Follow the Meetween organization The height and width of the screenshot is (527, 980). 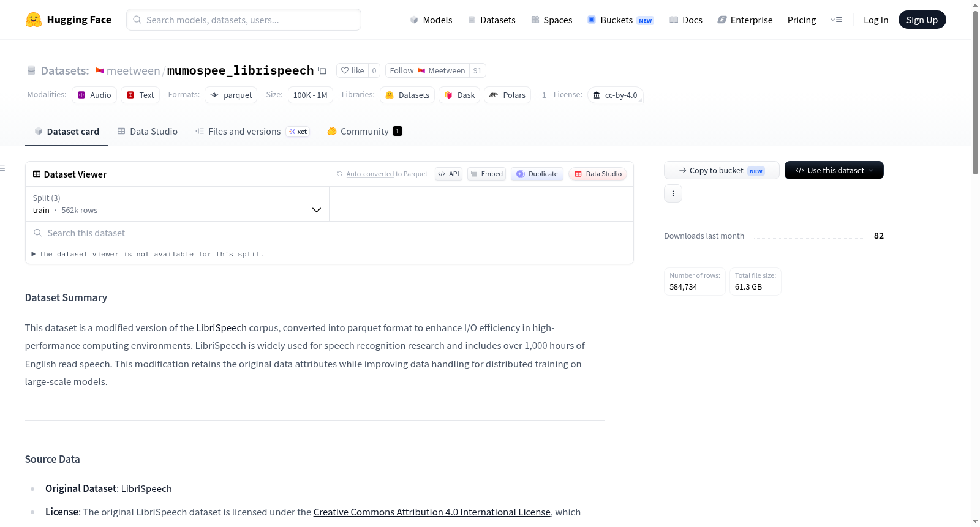point(427,70)
